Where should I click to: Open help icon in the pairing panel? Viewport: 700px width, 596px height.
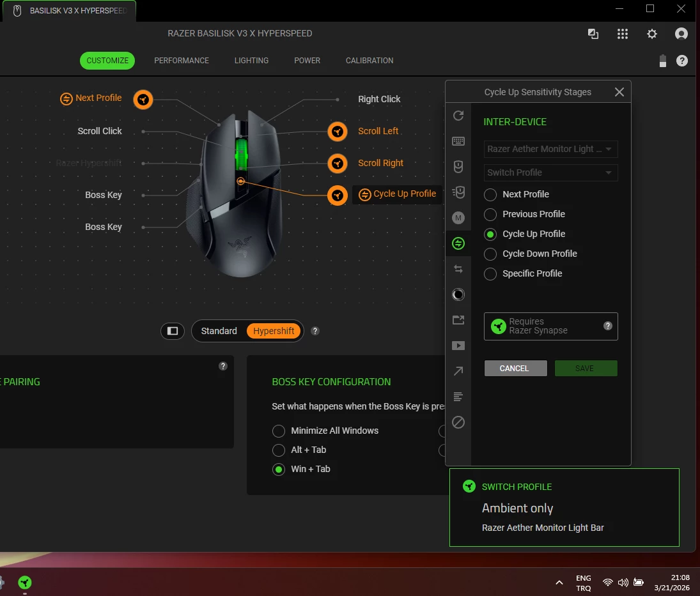[x=223, y=366]
